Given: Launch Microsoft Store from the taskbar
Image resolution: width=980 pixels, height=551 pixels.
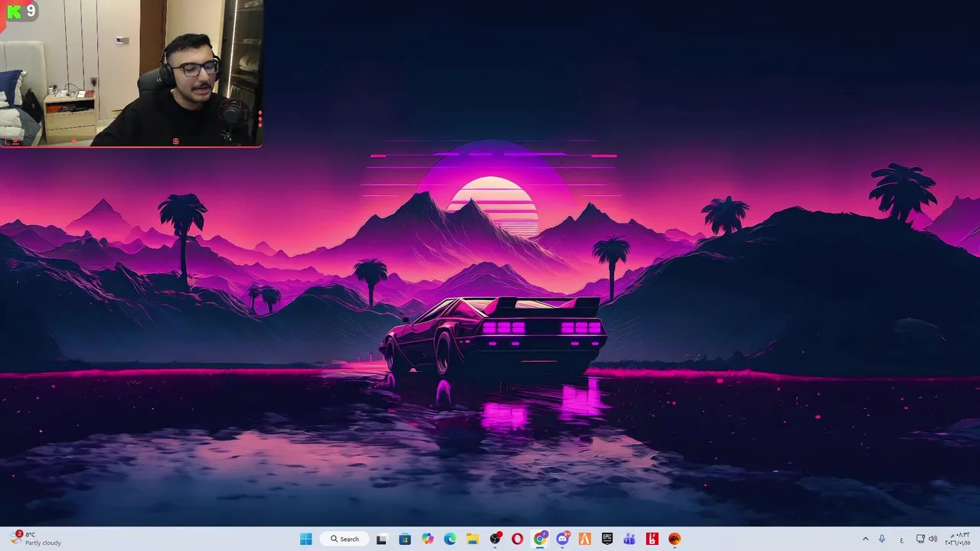Looking at the screenshot, I should click(405, 539).
